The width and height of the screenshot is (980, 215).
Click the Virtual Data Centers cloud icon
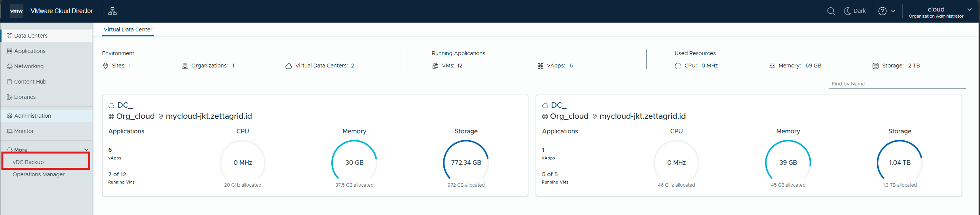click(289, 66)
